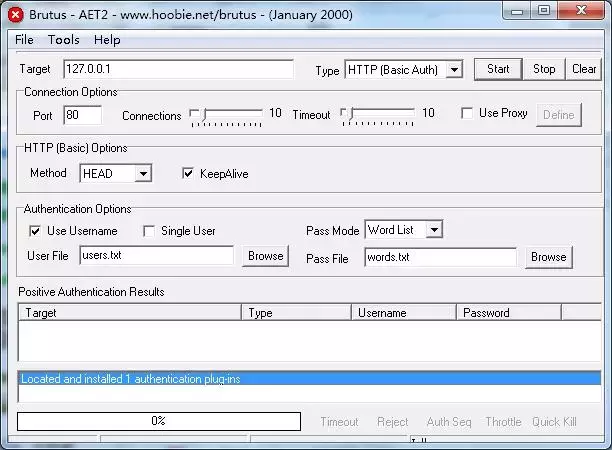Open the Method dropdown showing HEAD

point(116,173)
